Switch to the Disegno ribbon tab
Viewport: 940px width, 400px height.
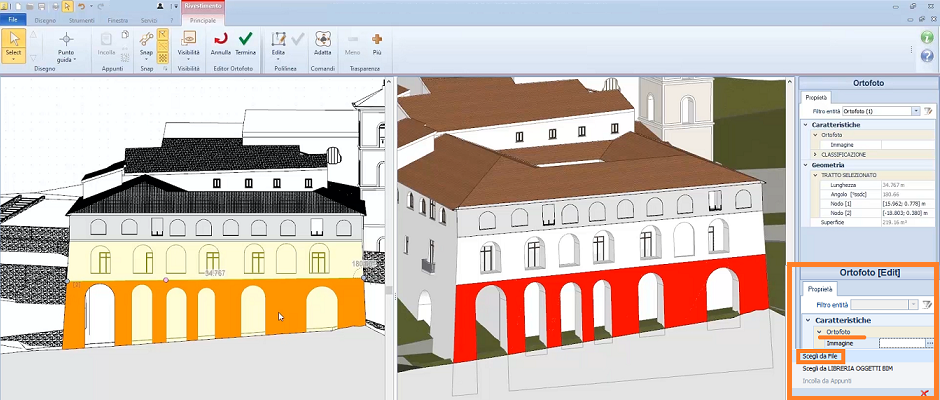pyautogui.click(x=45, y=18)
